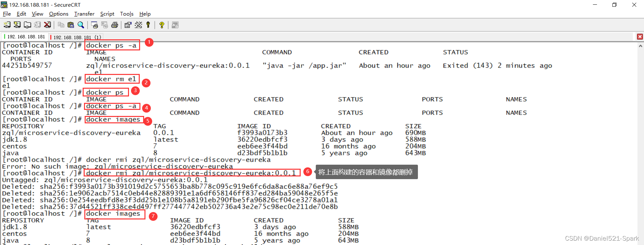This screenshot has width=644, height=245.
Task: Click the Disconnect icon with red X
Action: (48, 25)
